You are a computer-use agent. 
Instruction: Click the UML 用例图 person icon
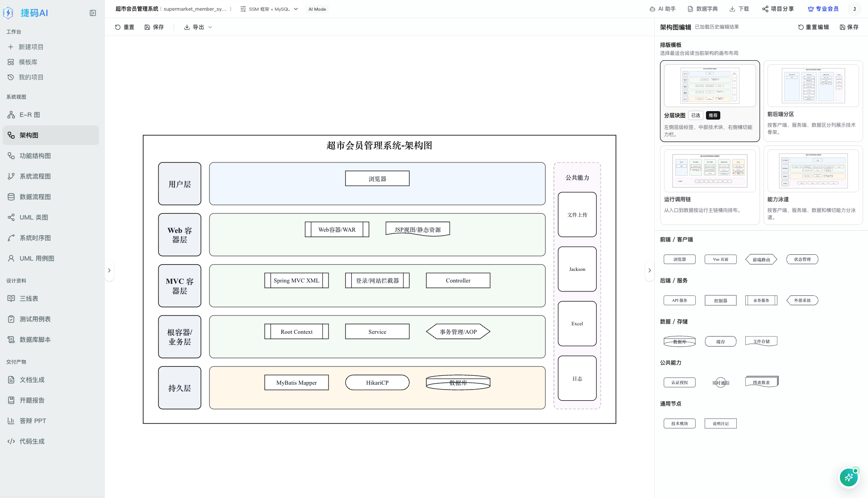click(11, 258)
